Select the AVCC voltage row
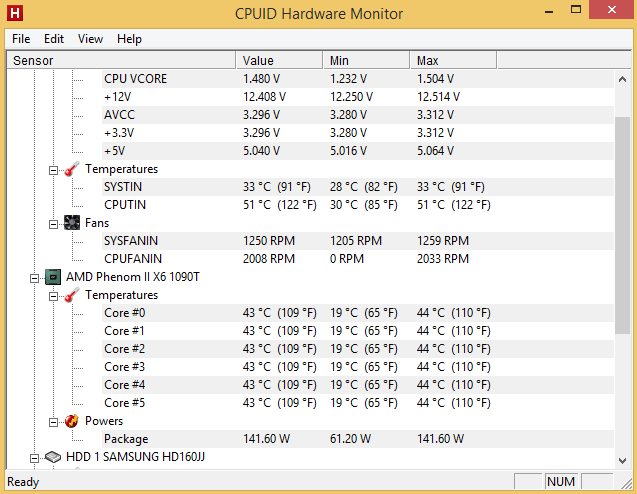637x494 pixels. tap(358, 115)
